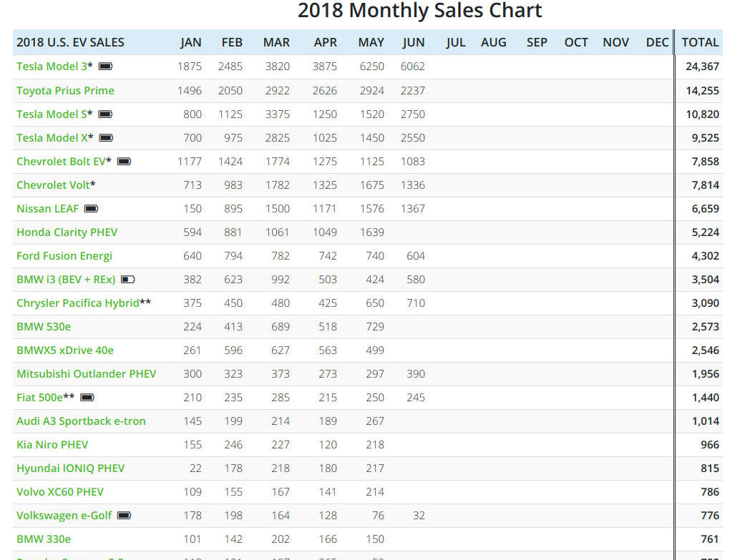Open the Volvo XC60 PHEV link
This screenshot has height=560, width=730.
60,491
